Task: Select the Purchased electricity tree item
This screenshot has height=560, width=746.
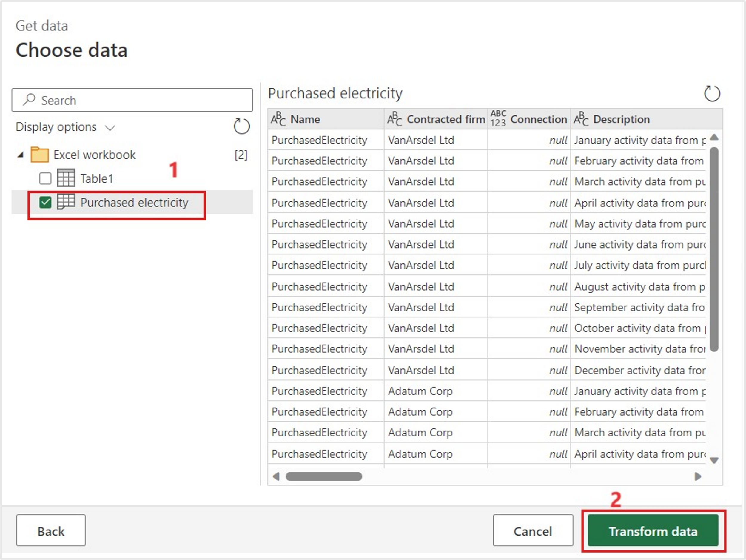Action: pos(134,202)
